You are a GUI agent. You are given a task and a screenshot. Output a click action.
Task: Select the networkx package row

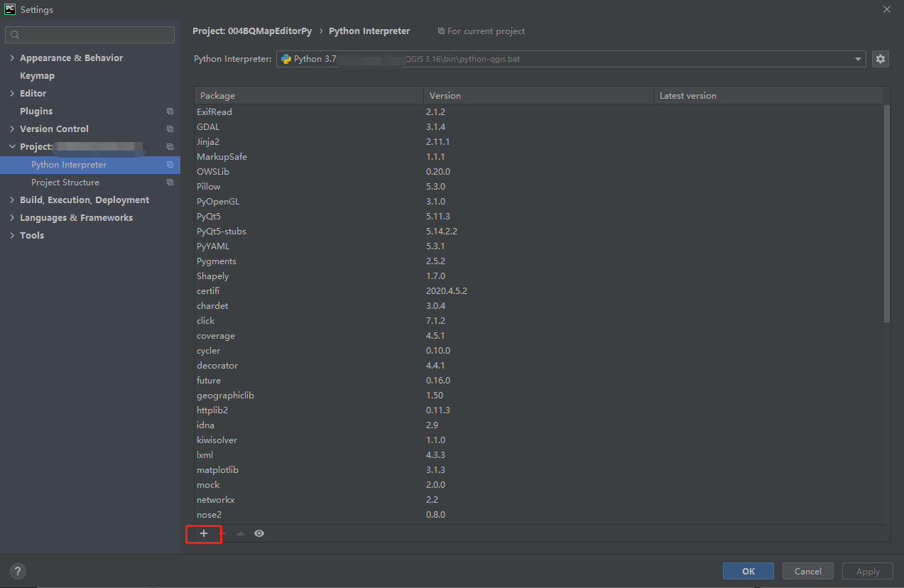pyautogui.click(x=540, y=500)
